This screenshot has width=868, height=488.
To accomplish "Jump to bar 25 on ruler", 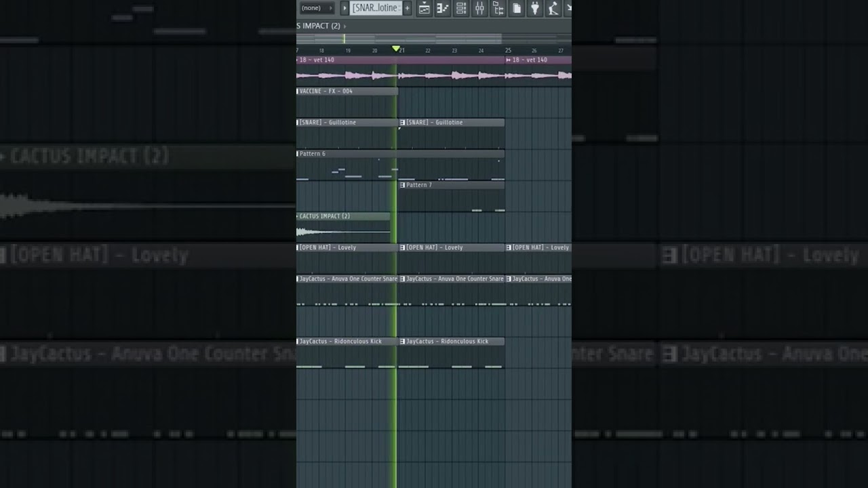I will point(508,50).
